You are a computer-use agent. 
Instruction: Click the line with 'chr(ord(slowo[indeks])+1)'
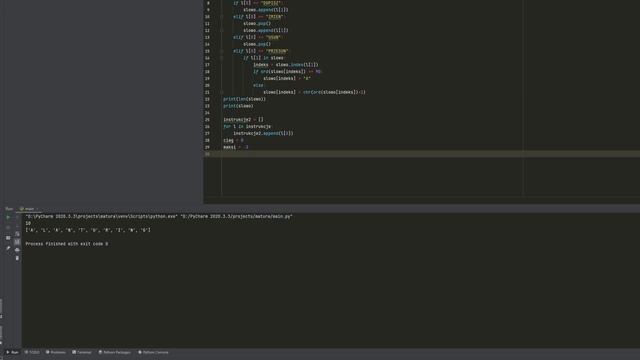[x=314, y=92]
